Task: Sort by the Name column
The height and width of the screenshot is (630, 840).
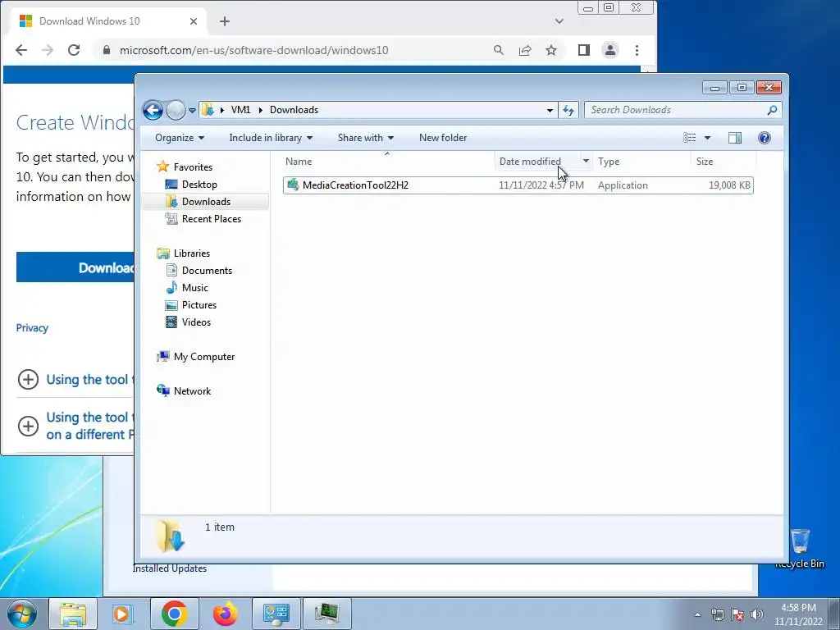Action: 388,162
